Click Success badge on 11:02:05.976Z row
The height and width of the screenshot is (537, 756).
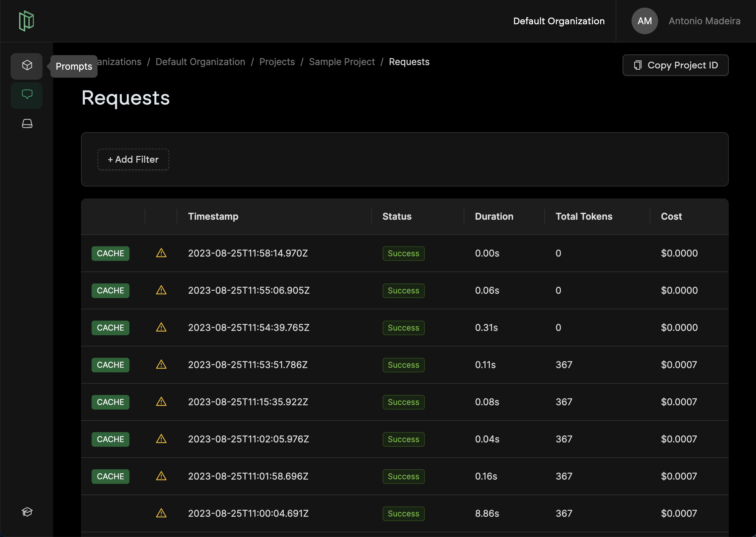tap(403, 439)
